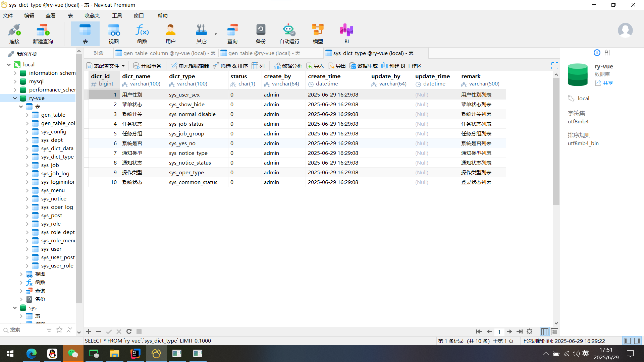Click the 开始事务 button
The width and height of the screenshot is (644, 362).
point(147,66)
